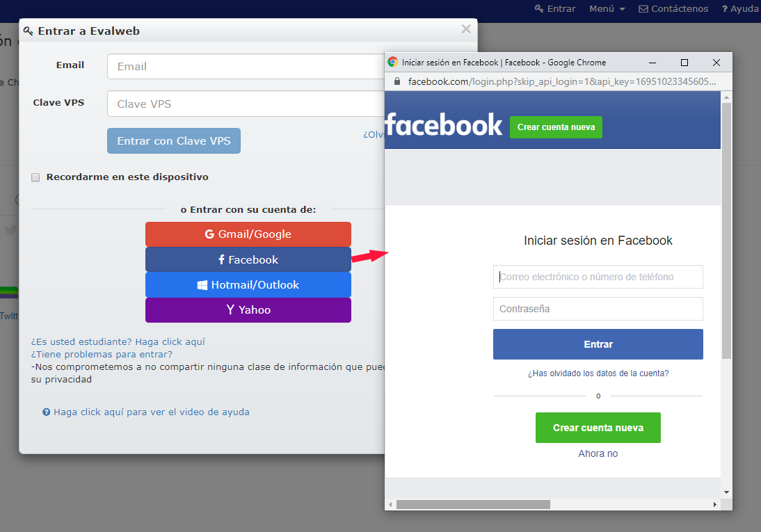The height and width of the screenshot is (532, 761).
Task: Click Windows logo icon on Hotmail/Outlook button
Action: coord(202,285)
